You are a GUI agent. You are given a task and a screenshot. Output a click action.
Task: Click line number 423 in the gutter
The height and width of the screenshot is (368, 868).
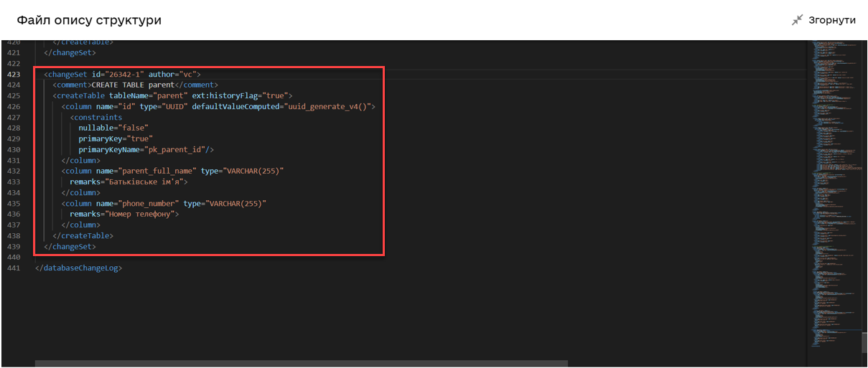(14, 75)
